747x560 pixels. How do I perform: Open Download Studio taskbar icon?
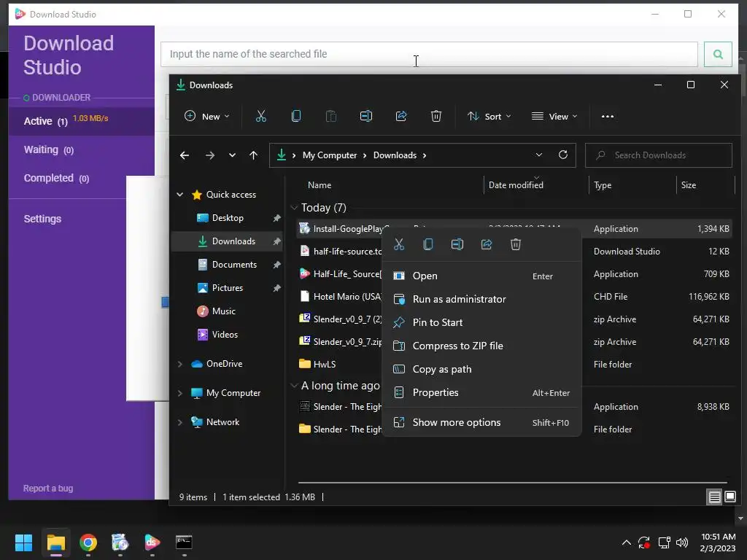click(152, 542)
